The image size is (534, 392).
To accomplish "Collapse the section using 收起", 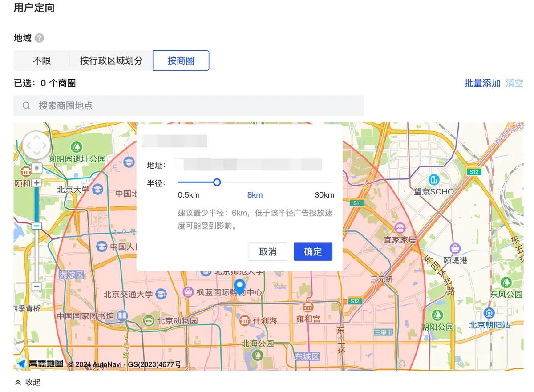I will click(28, 382).
